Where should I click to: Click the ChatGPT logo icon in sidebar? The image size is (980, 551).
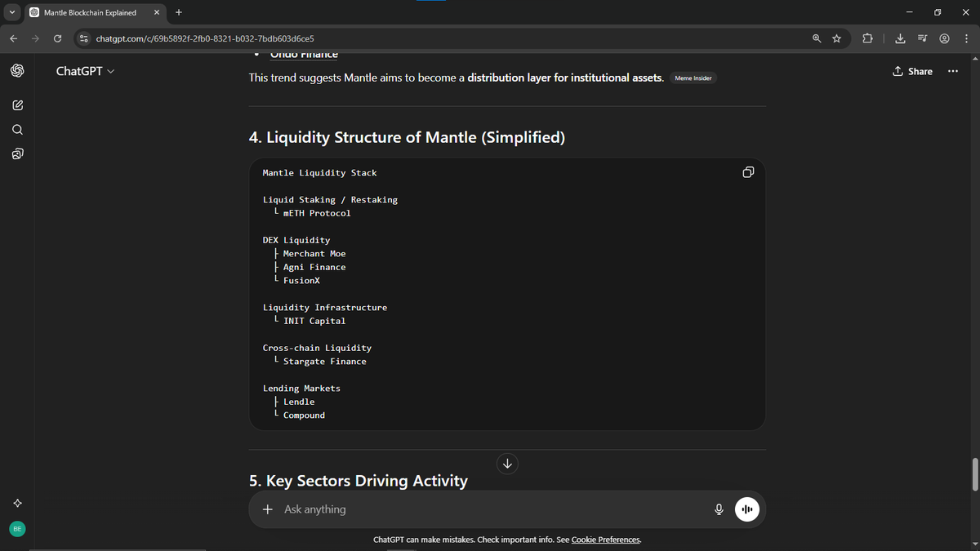(x=17, y=71)
